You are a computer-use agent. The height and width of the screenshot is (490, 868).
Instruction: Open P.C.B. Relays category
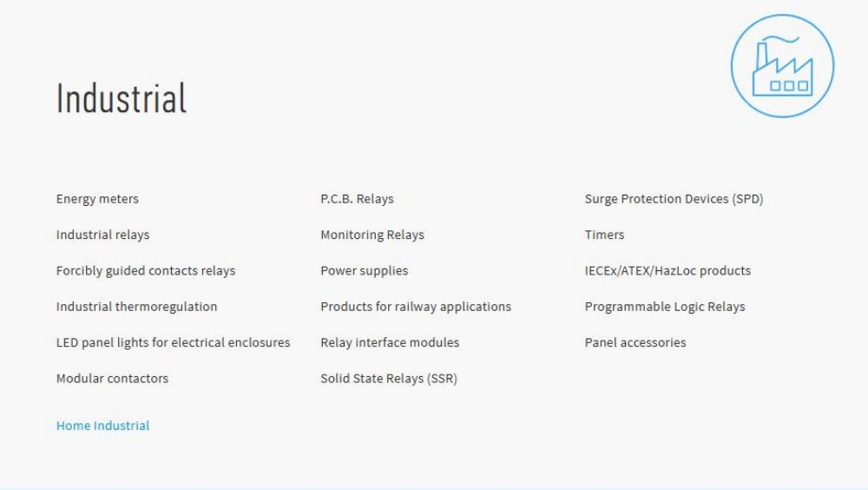(357, 199)
